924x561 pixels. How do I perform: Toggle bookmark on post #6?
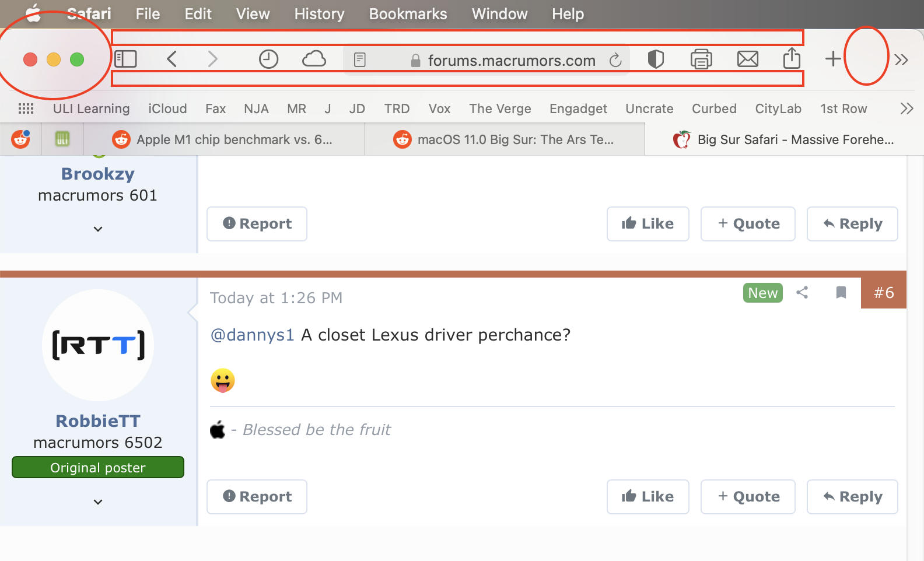coord(841,293)
